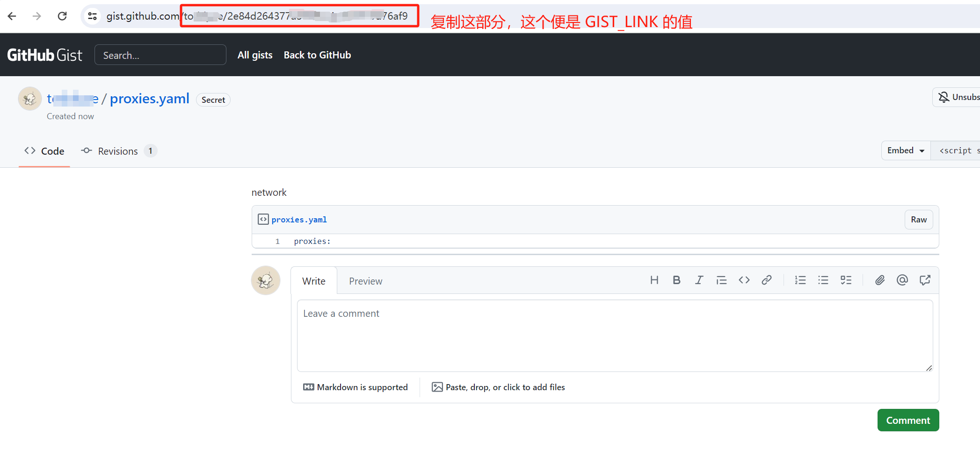
Task: Click the commenter avatar beside the comment box
Action: pyautogui.click(x=266, y=280)
